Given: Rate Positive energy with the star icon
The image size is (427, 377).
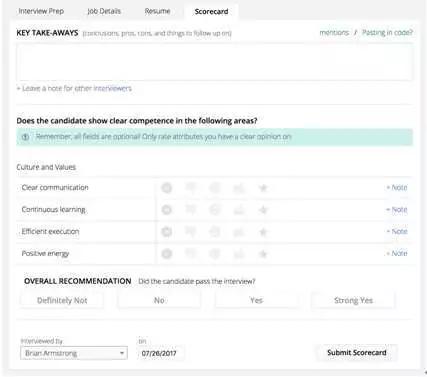Looking at the screenshot, I should [x=263, y=254].
